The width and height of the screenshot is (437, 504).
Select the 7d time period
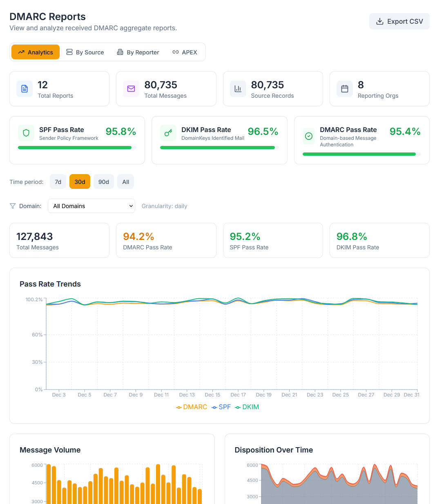[x=58, y=181]
